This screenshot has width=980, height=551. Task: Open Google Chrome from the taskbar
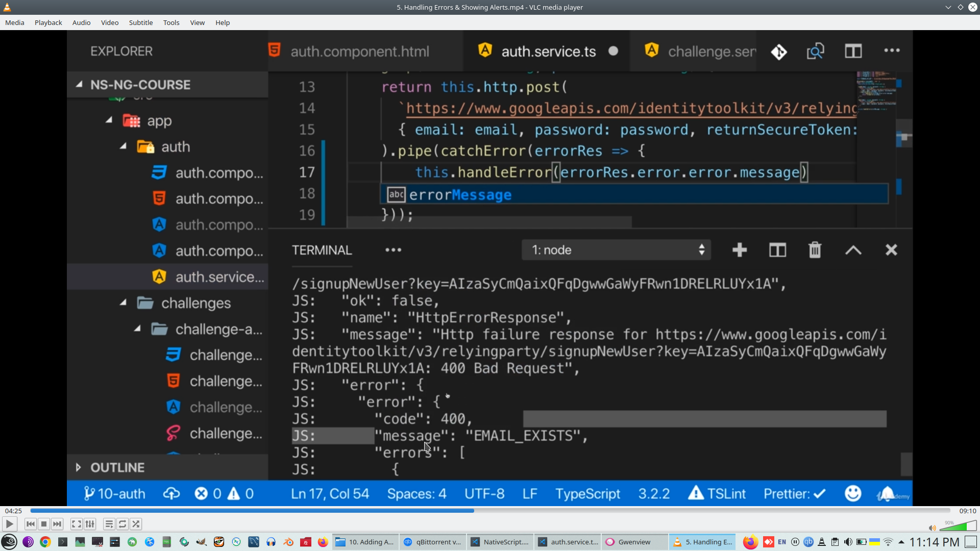pos(45,542)
